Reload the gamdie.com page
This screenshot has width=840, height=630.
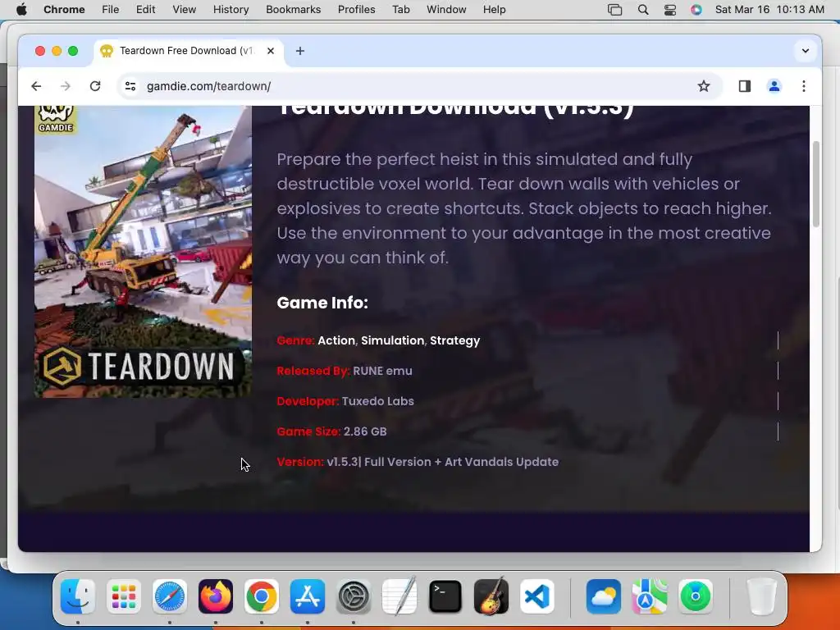coord(95,86)
